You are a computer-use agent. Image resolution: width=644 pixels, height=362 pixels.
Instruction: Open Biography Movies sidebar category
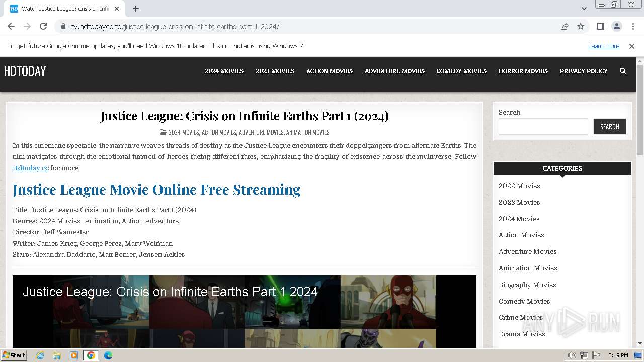click(527, 285)
